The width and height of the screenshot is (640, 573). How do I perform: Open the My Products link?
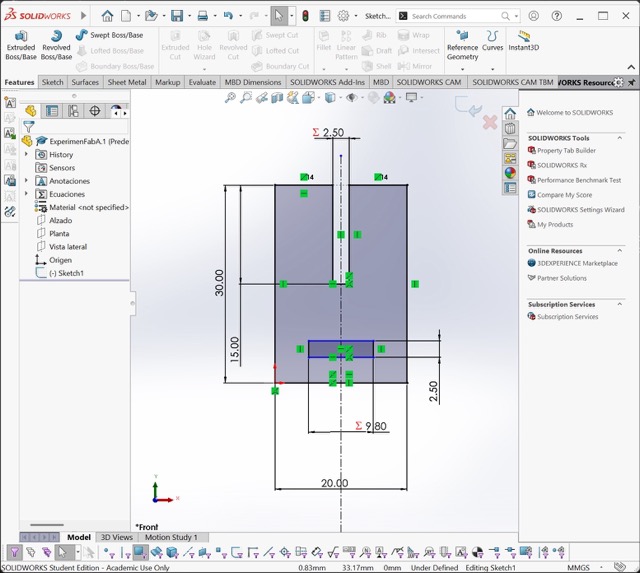555,224
